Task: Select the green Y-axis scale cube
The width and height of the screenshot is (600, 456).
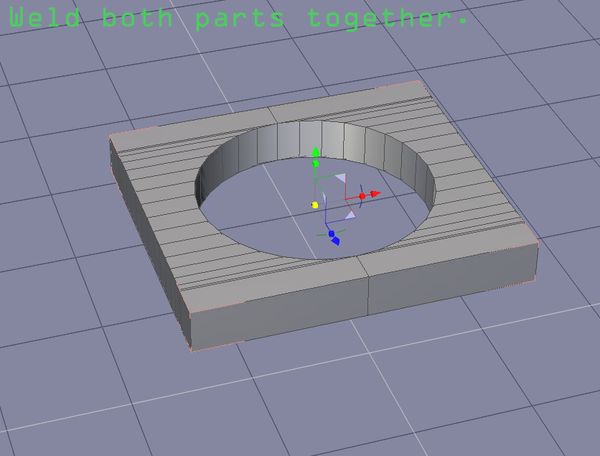Action: tap(316, 164)
